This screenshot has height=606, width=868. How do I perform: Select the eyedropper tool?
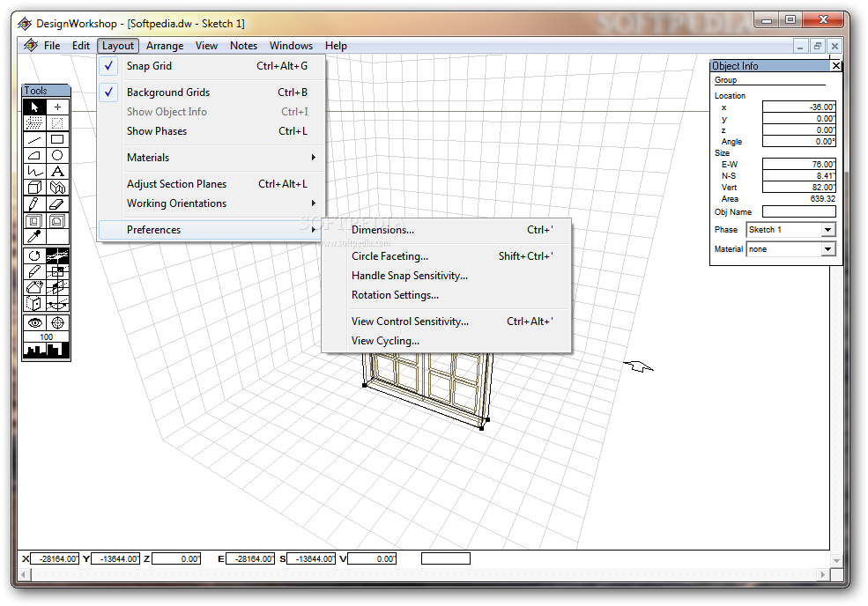click(34, 237)
